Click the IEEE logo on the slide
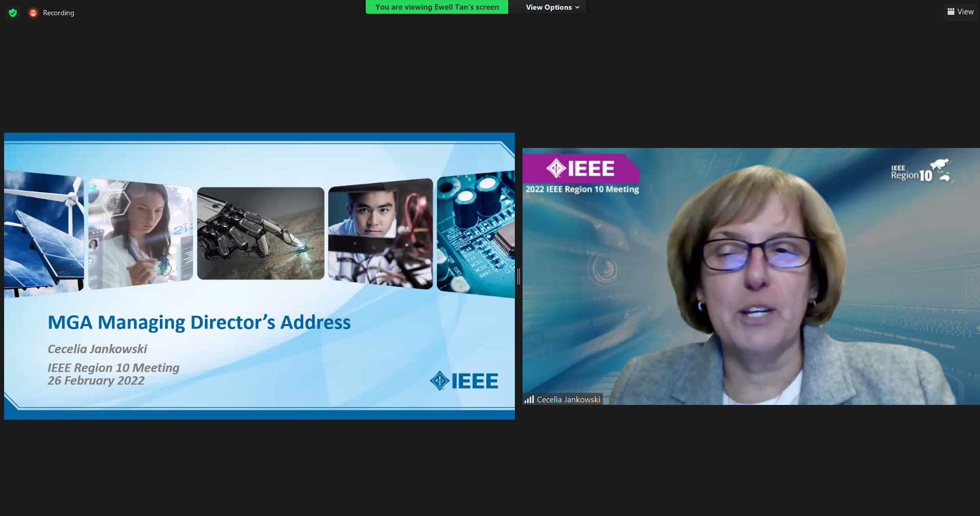 point(464,381)
